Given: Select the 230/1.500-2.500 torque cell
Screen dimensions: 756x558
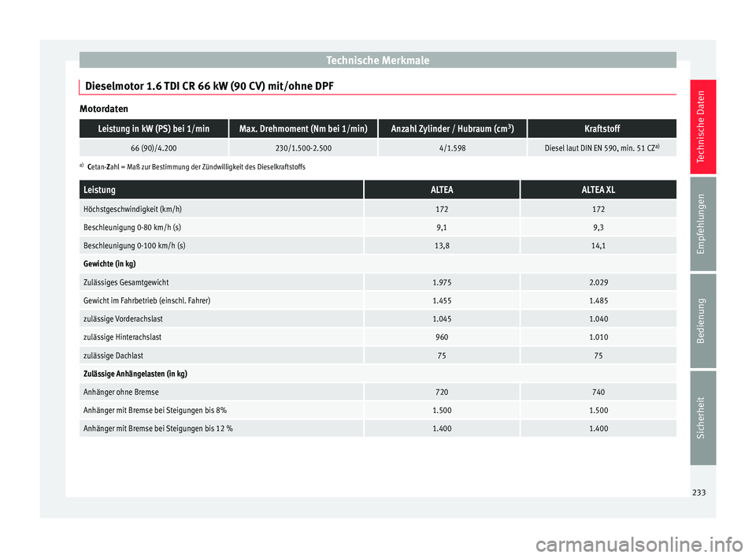Looking at the screenshot, I should (303, 148).
